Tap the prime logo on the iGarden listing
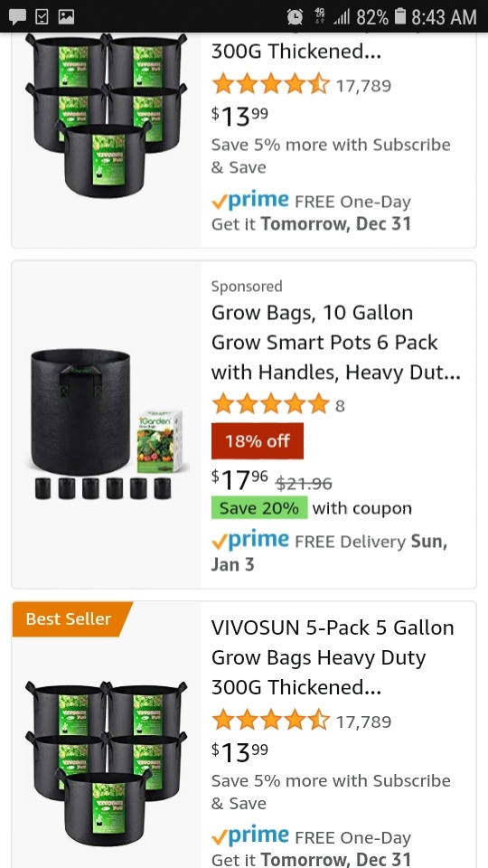This screenshot has height=868, width=488. 250,540
